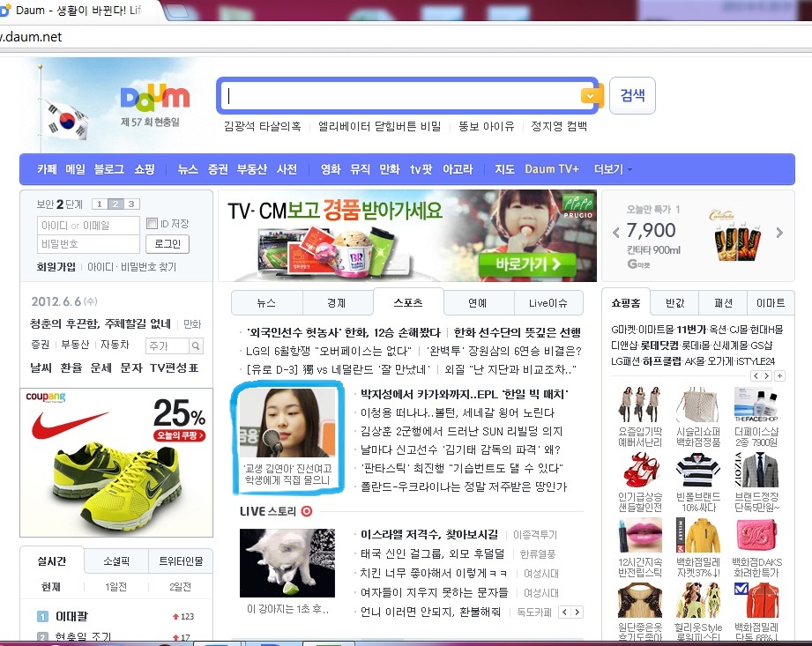Select 뉴스 in the blue navigation bar

188,169
